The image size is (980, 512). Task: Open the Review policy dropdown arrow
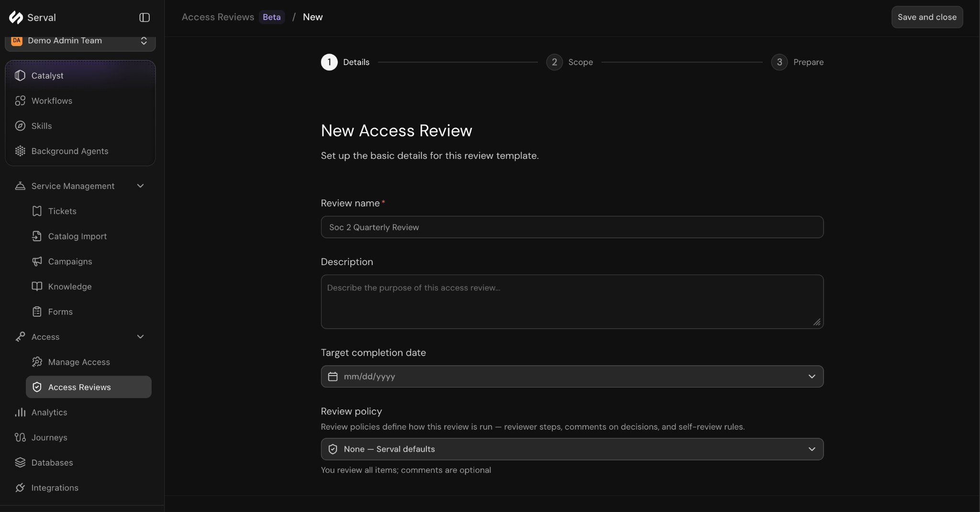[x=812, y=449]
